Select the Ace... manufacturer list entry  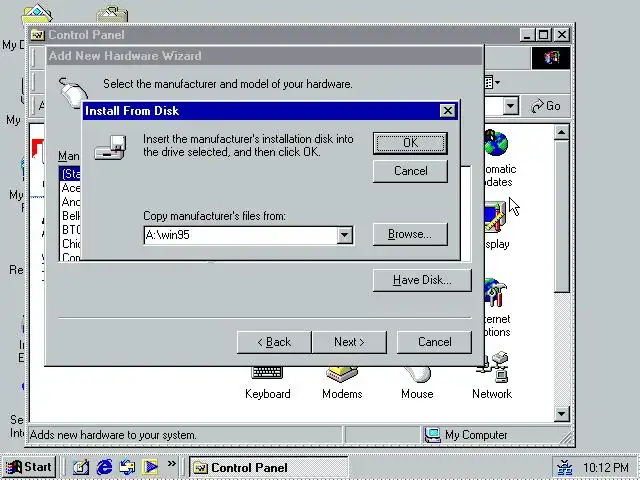pos(71,188)
